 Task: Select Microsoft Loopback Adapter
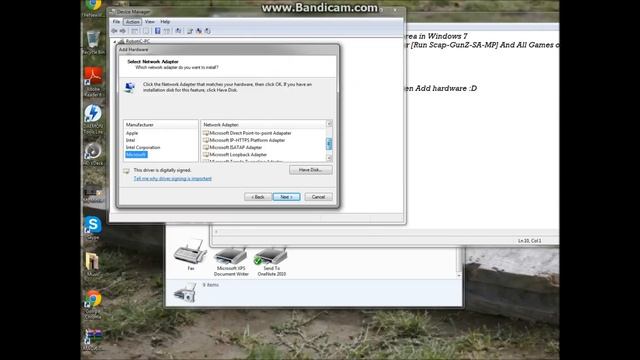click(235, 155)
